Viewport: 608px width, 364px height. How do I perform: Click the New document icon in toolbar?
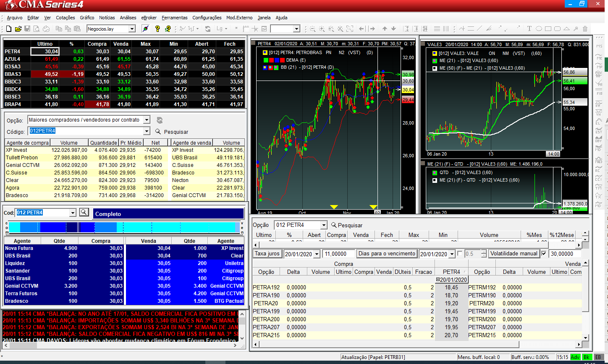pos(8,29)
